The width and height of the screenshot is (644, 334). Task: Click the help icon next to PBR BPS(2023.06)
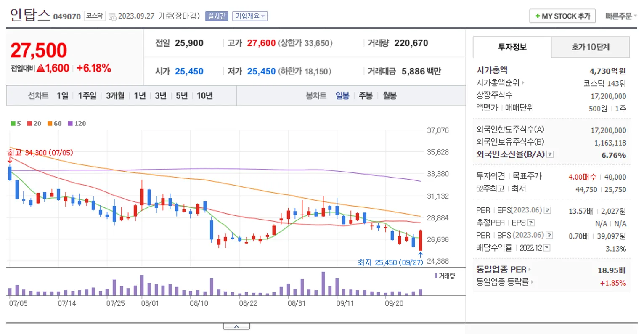(549, 235)
